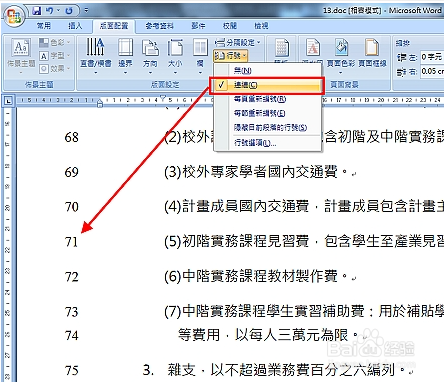Click line number 74 in the margin
The image size is (444, 382).
tap(72, 335)
